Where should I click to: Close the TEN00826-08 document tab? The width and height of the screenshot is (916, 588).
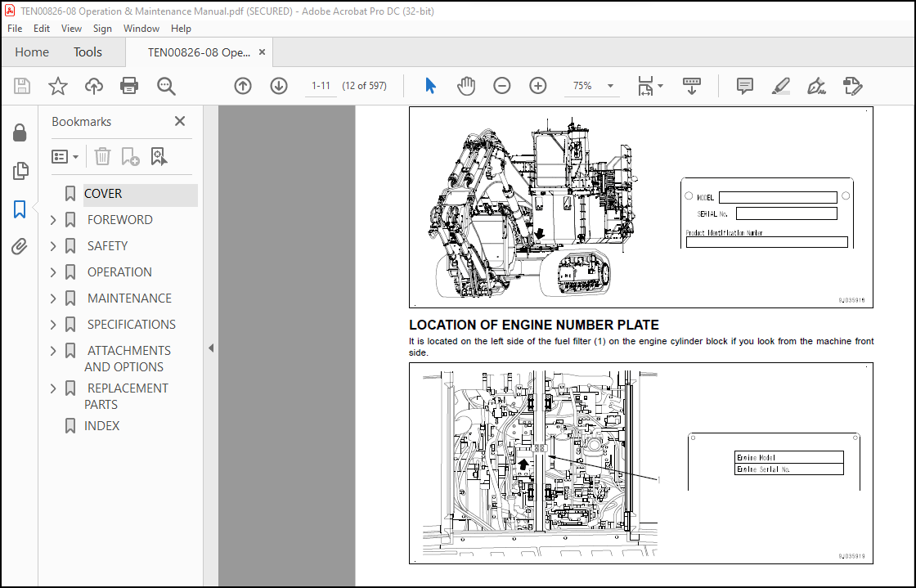[x=263, y=52]
